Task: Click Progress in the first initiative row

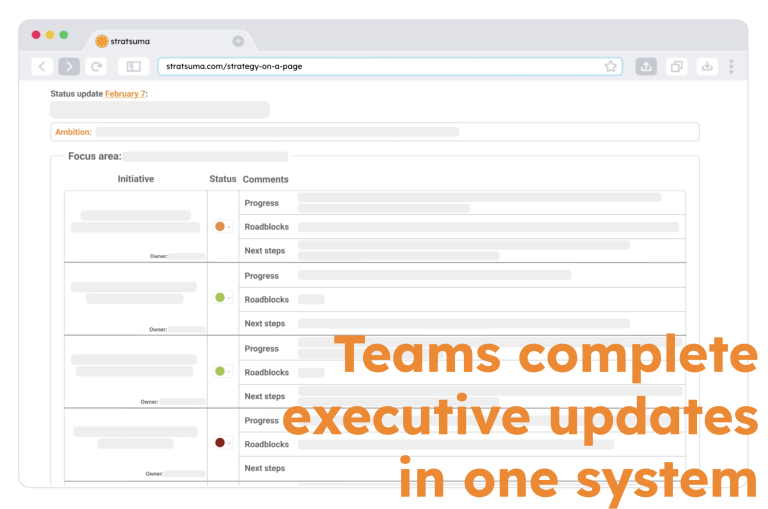Action: (x=262, y=203)
